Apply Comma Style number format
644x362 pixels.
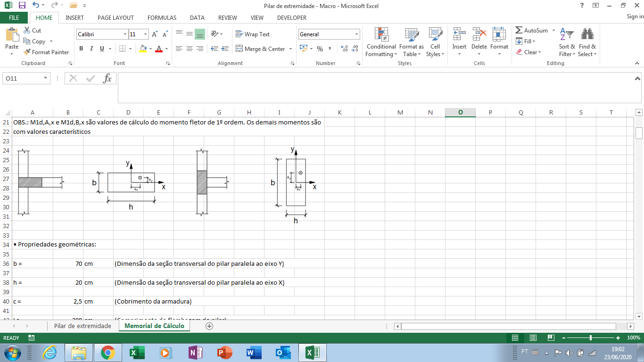click(x=330, y=49)
